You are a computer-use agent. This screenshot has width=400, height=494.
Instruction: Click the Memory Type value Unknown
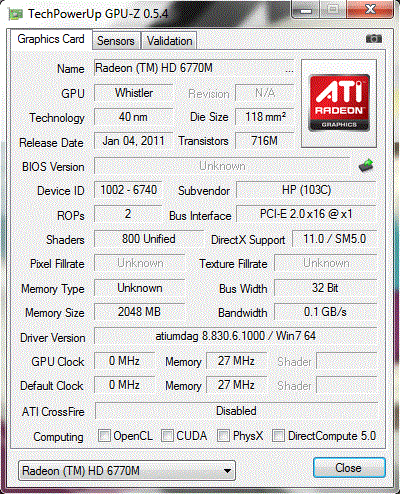coord(140,288)
